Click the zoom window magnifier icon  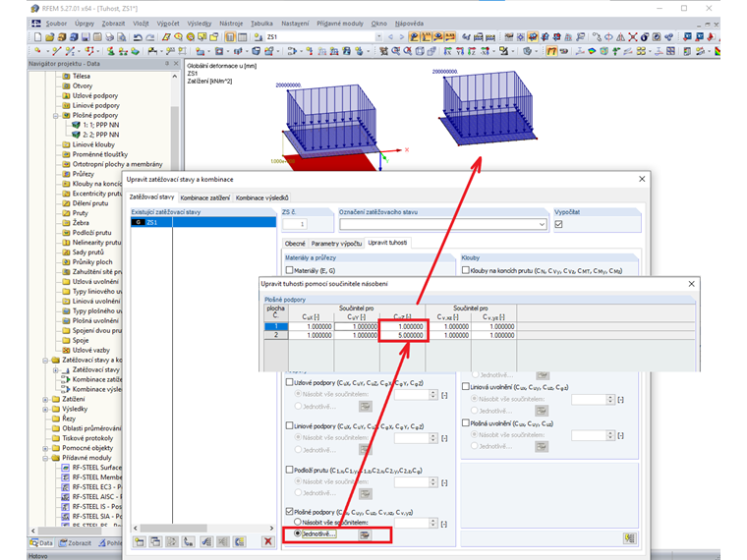pyautogui.click(x=395, y=51)
